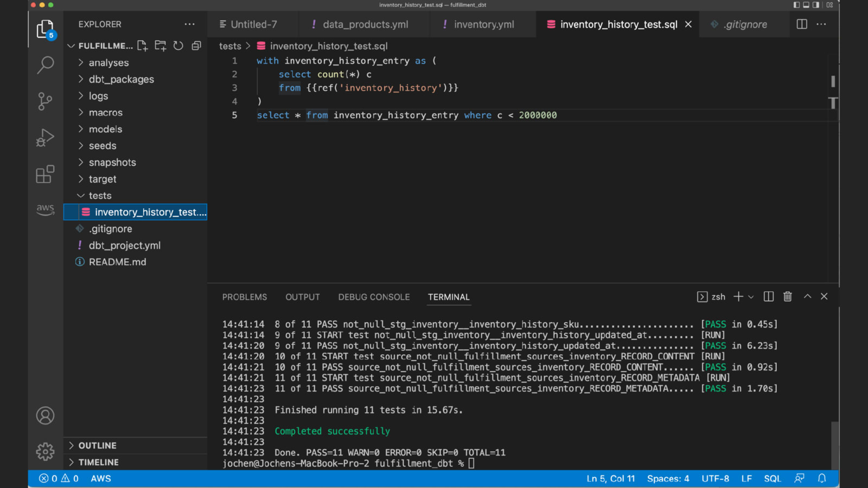Open Explorer views and more actions menu

pos(189,24)
